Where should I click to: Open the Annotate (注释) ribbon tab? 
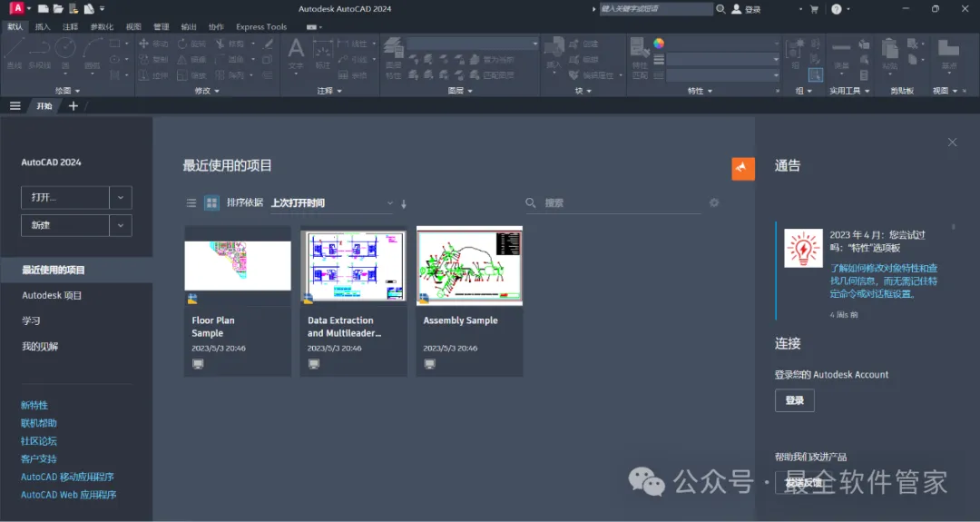click(70, 27)
